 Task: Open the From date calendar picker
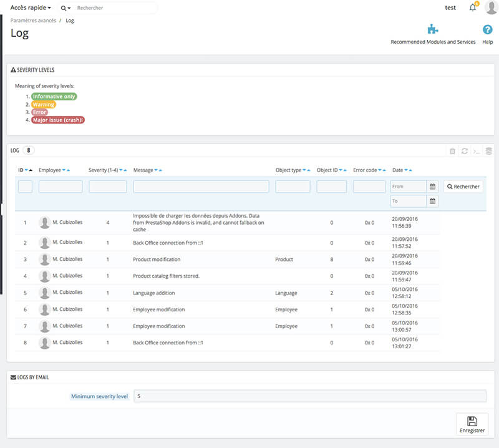click(433, 187)
